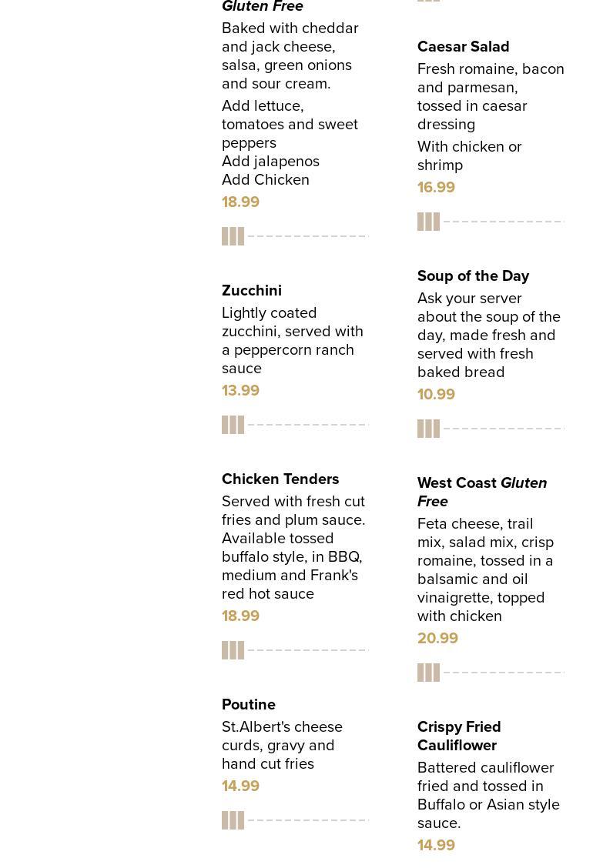Viewport: 593px width, 868px height.
Task: Click the bar divider icon below Soup of the Day
Action: click(x=428, y=429)
